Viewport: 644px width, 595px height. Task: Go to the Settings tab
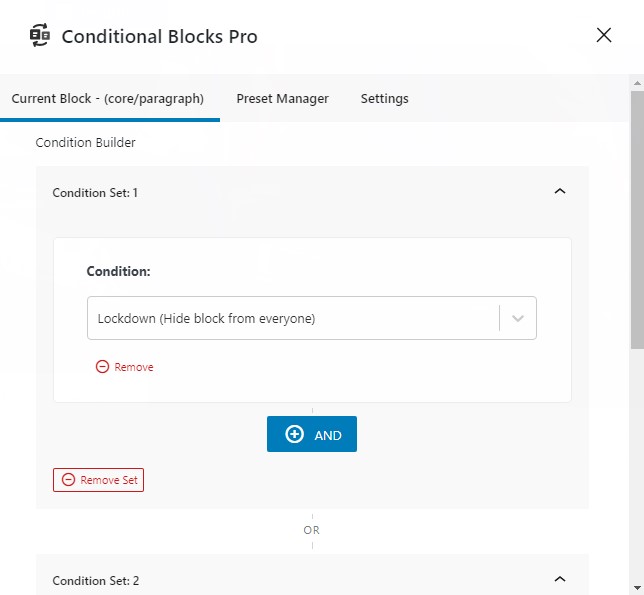pyautogui.click(x=384, y=99)
